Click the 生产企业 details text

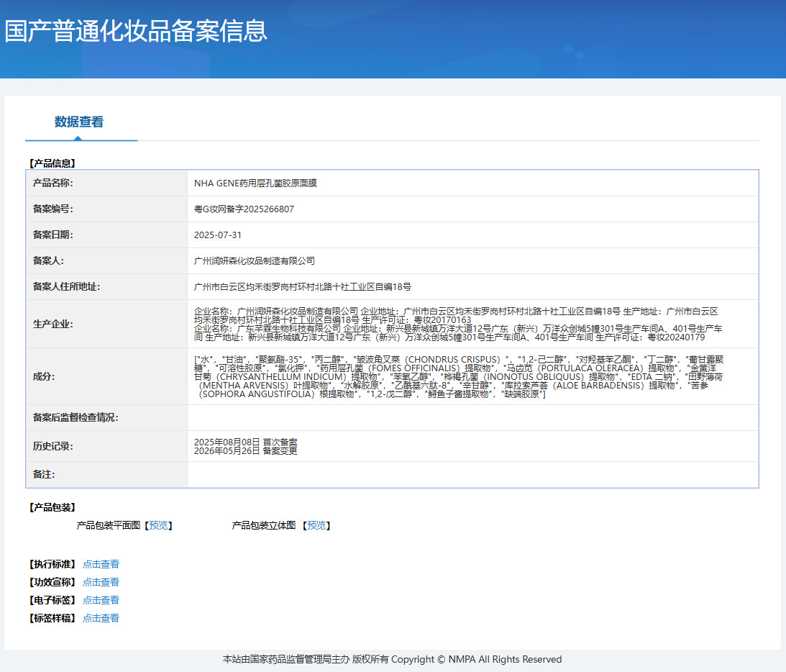[457, 324]
